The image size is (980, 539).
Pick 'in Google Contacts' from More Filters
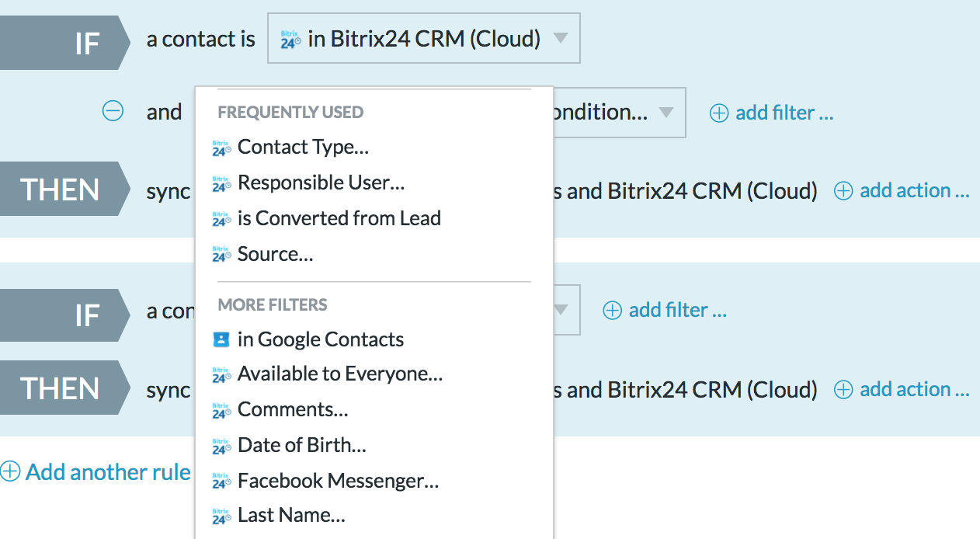(320, 339)
